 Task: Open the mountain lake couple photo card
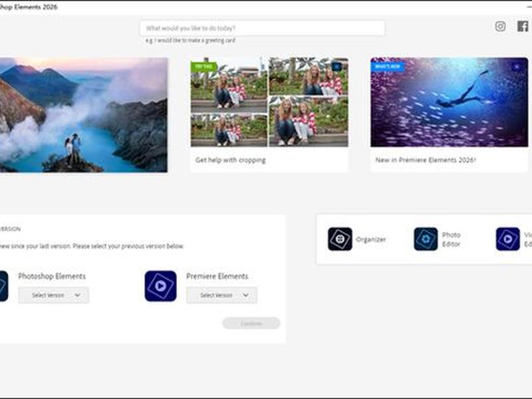coord(84,115)
